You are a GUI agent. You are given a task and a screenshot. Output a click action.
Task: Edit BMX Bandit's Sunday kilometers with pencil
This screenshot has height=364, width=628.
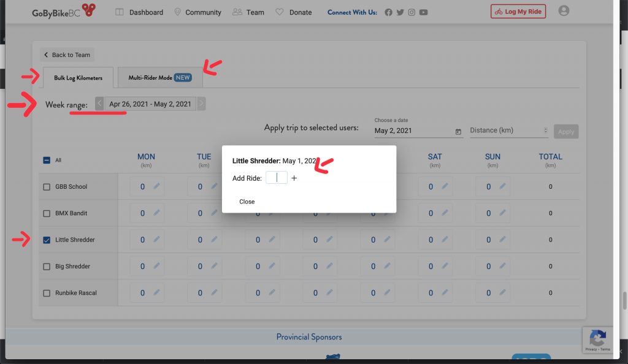[503, 213]
